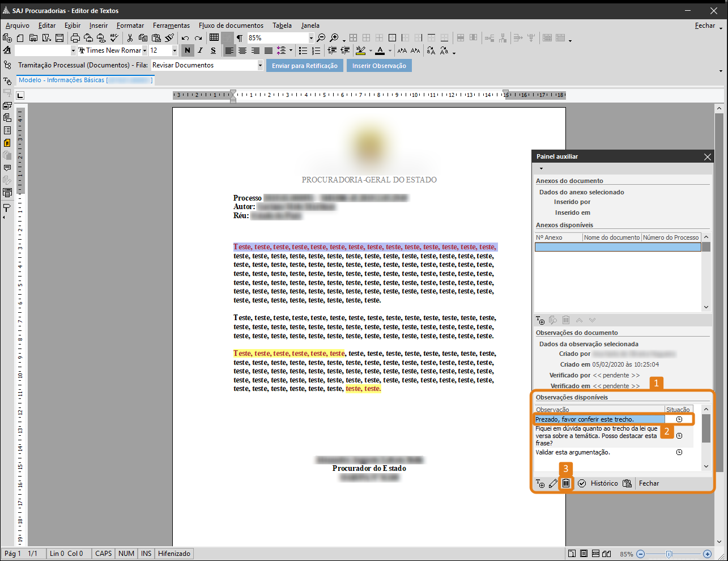Click the checkmark verify observation icon

(x=581, y=483)
